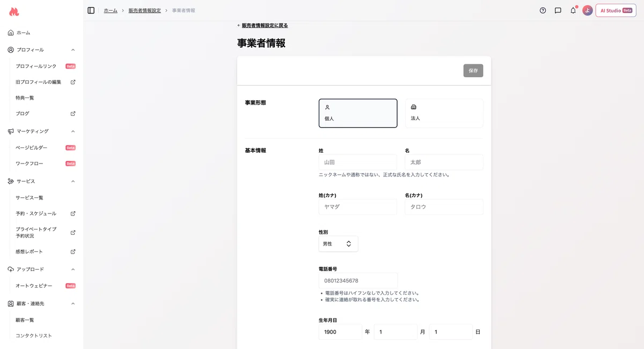Click the profile person icon
Image resolution: width=644 pixels, height=349 pixels.
(x=11, y=50)
